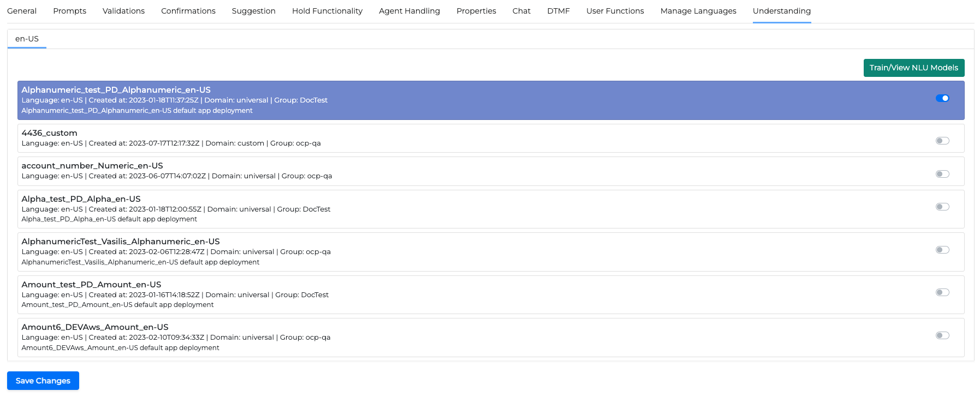Go to the User Functions tab
Viewport: 980px width, 397px height.
point(615,11)
